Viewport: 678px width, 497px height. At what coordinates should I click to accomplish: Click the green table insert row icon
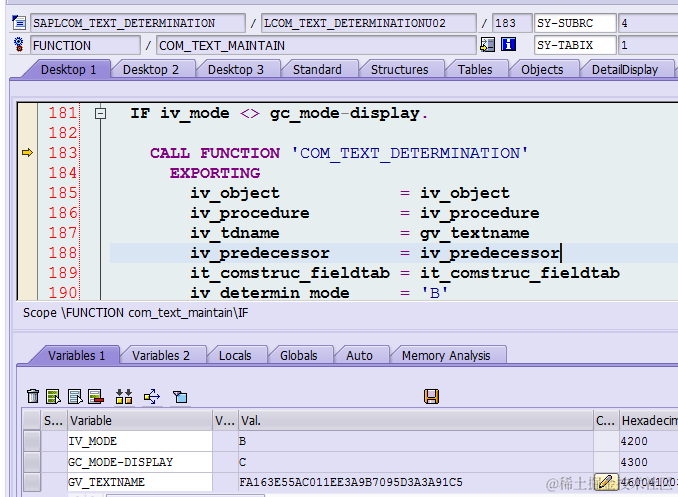pyautogui.click(x=53, y=396)
